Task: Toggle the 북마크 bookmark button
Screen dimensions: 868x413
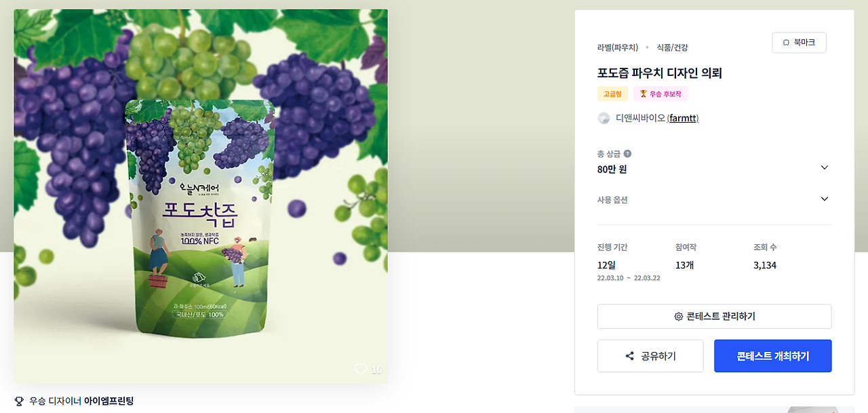Action: 799,43
